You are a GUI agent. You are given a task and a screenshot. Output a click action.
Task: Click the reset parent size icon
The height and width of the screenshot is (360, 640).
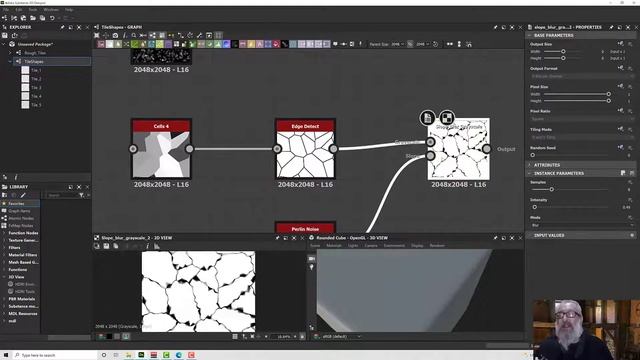click(436, 44)
